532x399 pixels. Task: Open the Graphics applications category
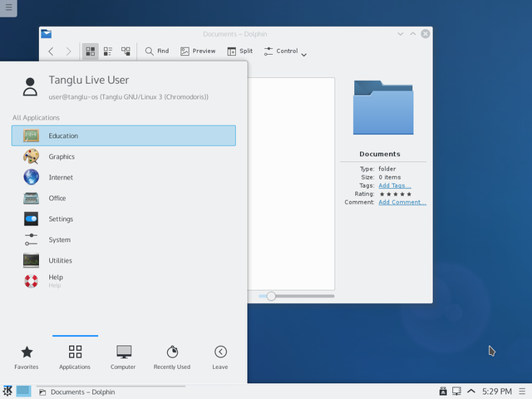(x=124, y=156)
